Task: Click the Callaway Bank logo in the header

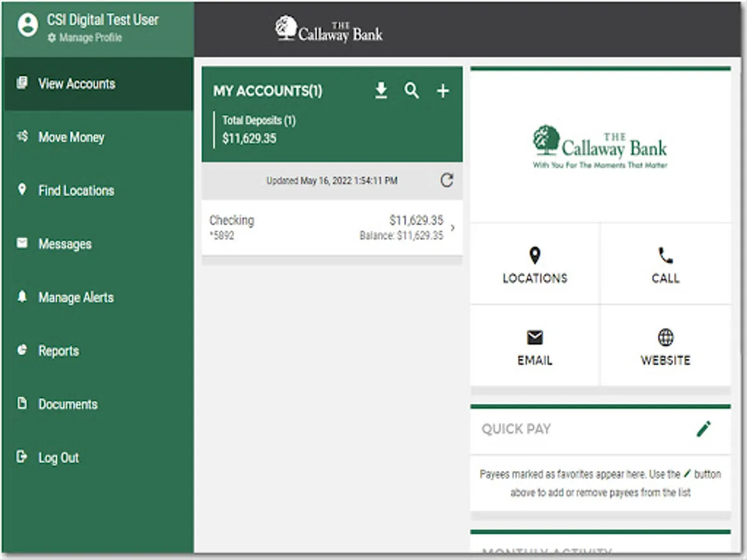Action: click(329, 29)
